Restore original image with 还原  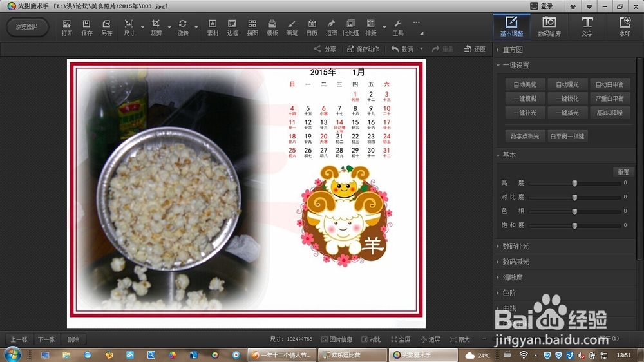pyautogui.click(x=475, y=50)
